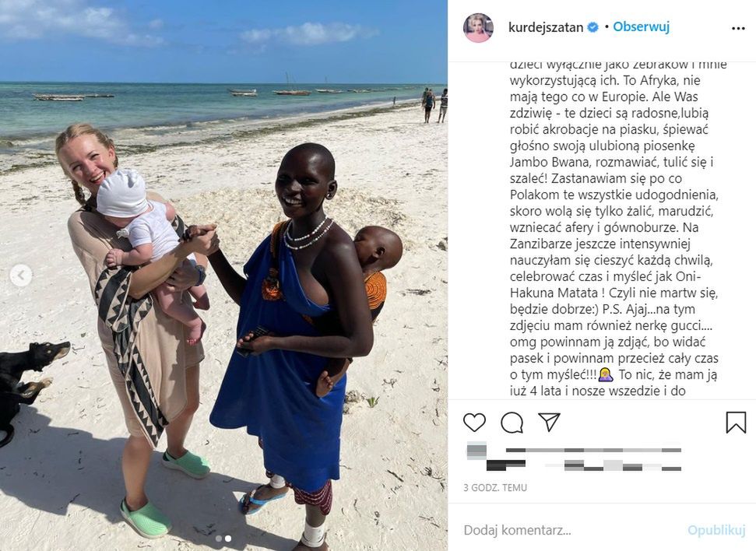The image size is (756, 551).
Task: Click the kurdejszatan username link
Action: [545, 27]
